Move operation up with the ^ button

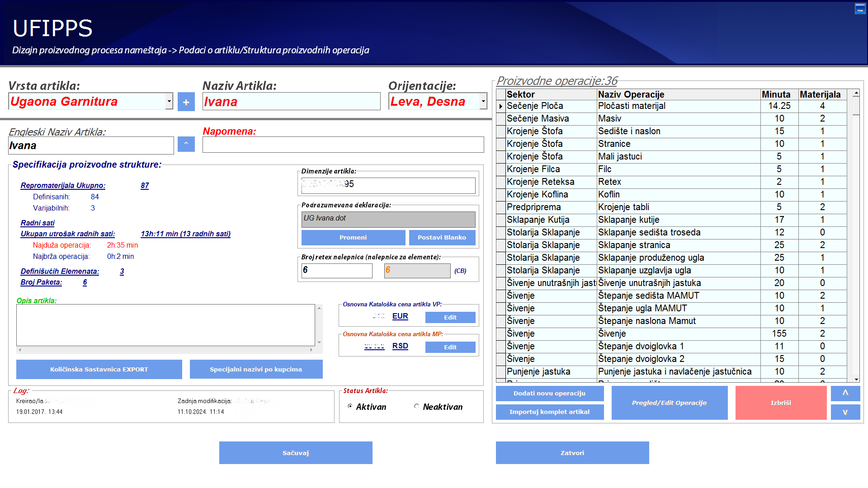click(845, 393)
